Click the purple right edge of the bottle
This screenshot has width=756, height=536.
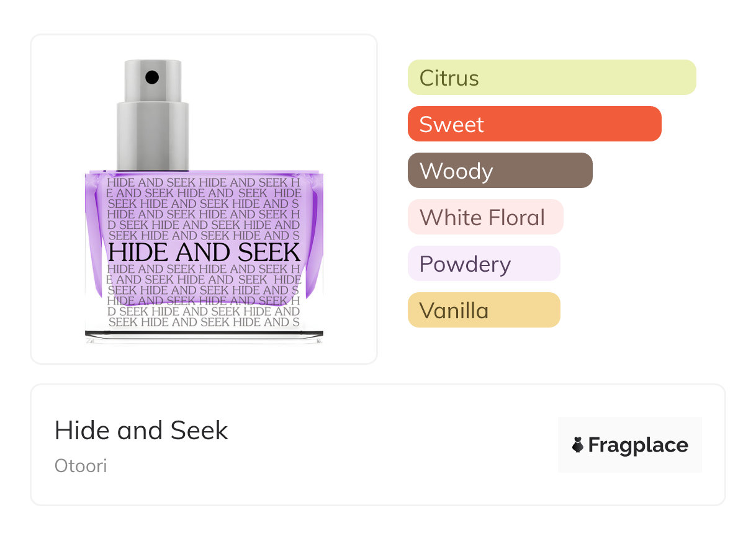(318, 236)
